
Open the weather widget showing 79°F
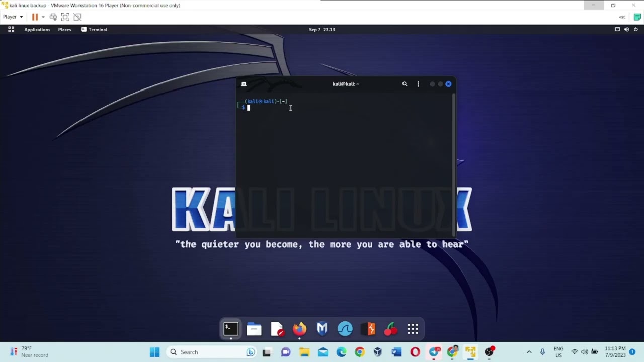tap(29, 352)
